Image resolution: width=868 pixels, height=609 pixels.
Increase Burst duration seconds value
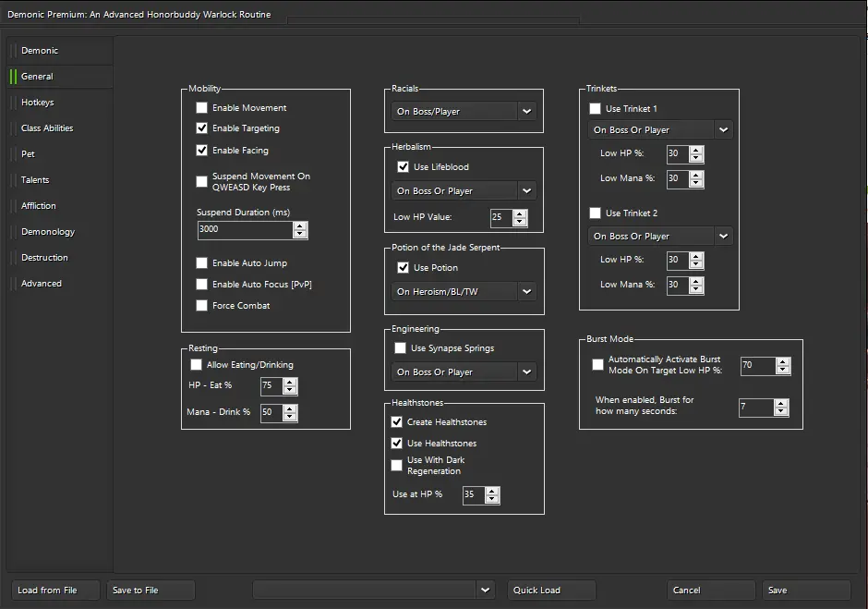coord(781,404)
